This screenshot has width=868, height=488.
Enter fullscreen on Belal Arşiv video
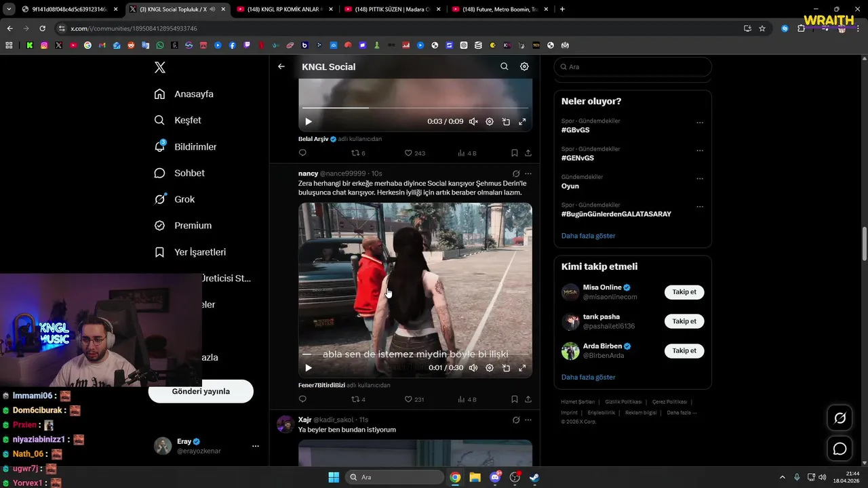coord(522,121)
